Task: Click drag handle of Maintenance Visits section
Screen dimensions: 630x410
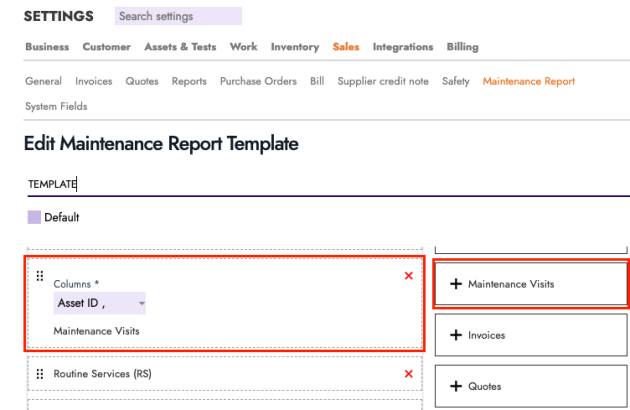Action: 40,276
